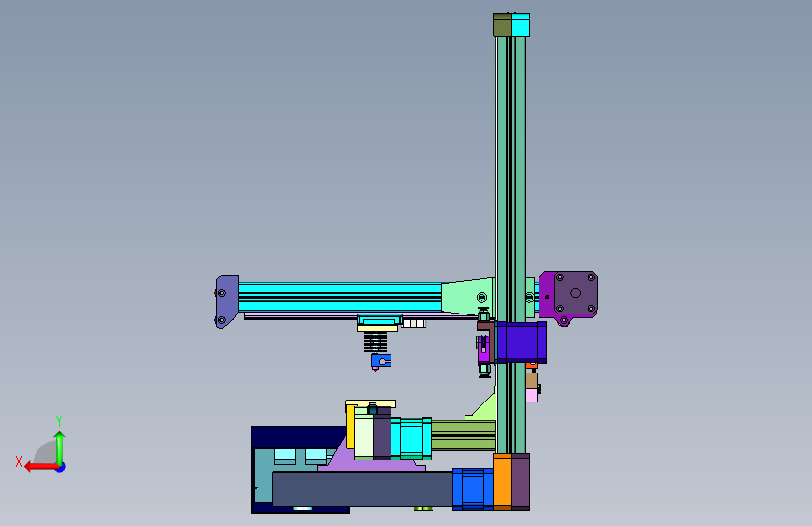This screenshot has height=526, width=812.
Task: Select the cyan cap atop the vertical column
Action: point(521,25)
